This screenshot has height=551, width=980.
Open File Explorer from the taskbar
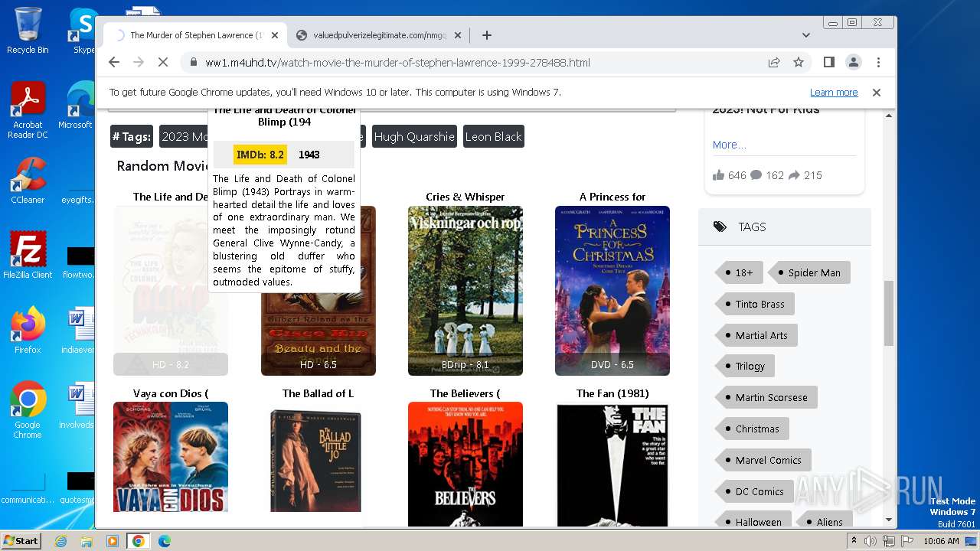87,541
